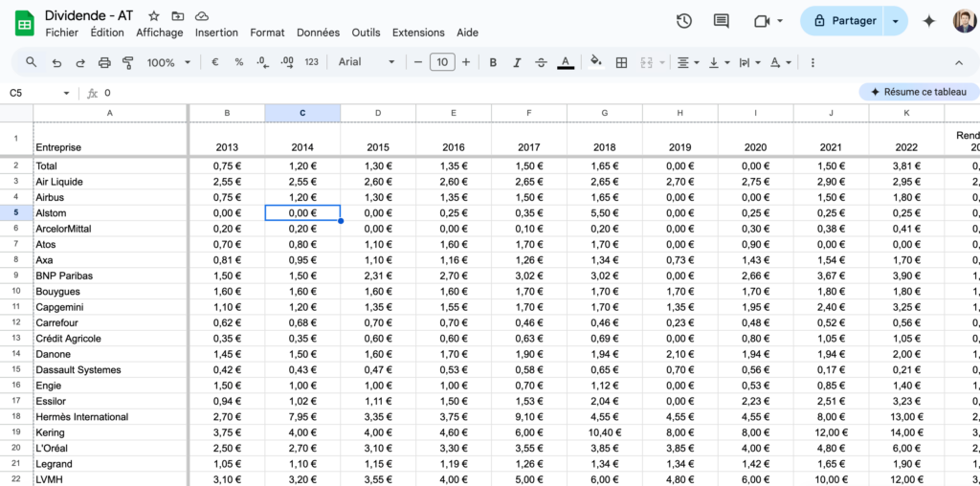Open text rotation dropdown

[780, 62]
